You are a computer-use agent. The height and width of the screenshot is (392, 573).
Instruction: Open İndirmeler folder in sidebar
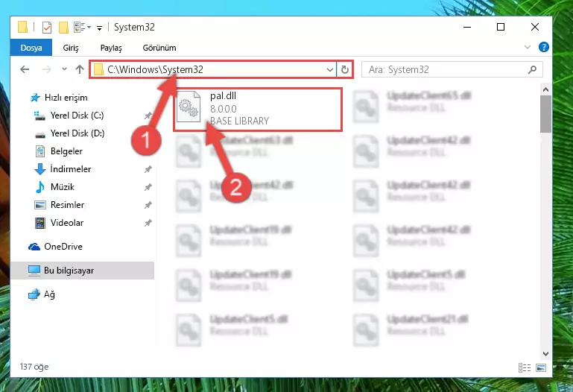71,169
